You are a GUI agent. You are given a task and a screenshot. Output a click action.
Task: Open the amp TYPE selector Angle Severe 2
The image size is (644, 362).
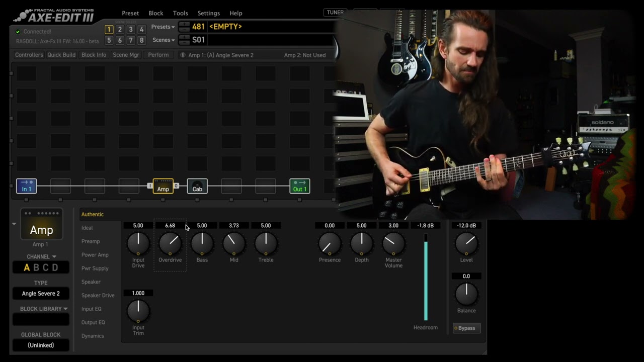41,294
